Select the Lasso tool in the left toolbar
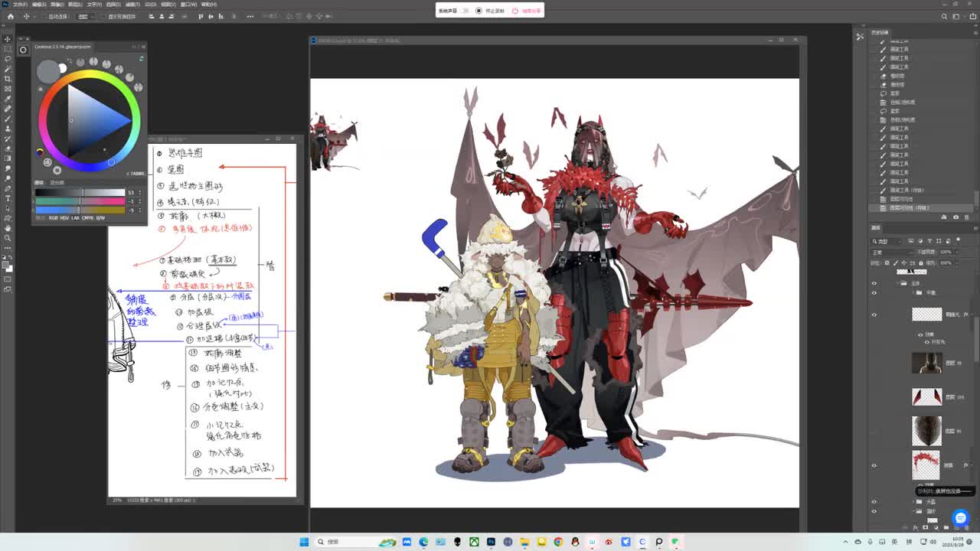The width and height of the screenshot is (980, 551). [8, 59]
